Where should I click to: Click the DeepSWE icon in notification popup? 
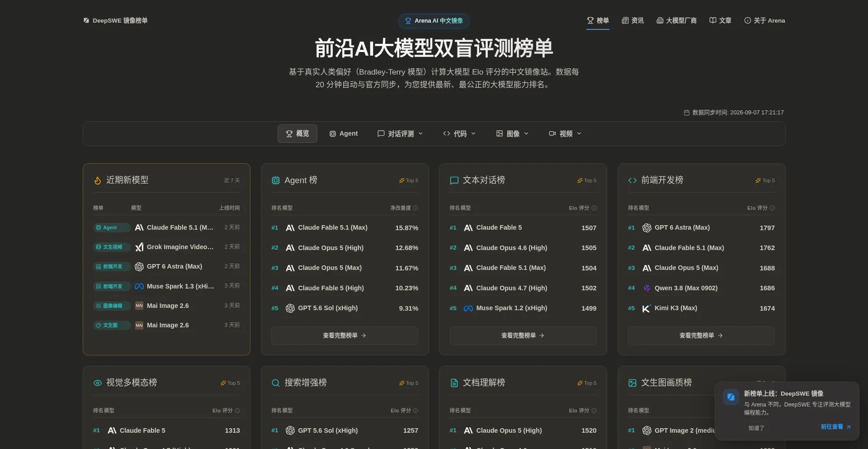(731, 397)
